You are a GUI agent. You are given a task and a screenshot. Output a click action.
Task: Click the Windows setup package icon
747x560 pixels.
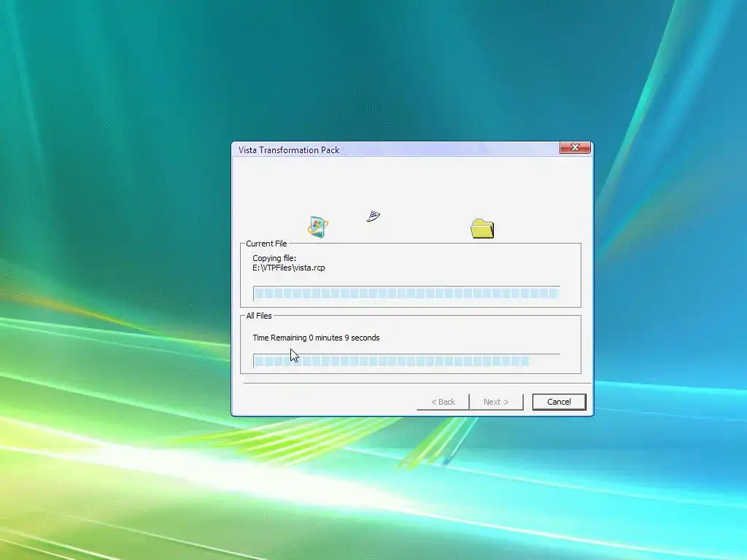(x=318, y=227)
